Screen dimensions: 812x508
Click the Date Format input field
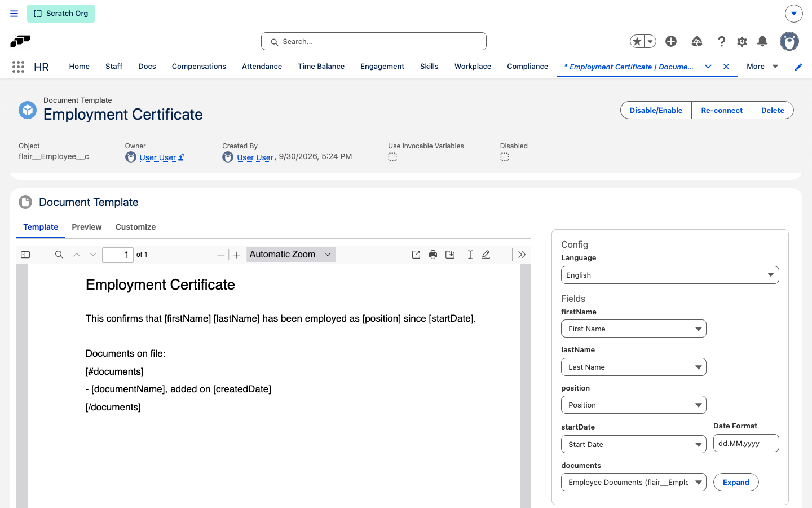click(746, 443)
